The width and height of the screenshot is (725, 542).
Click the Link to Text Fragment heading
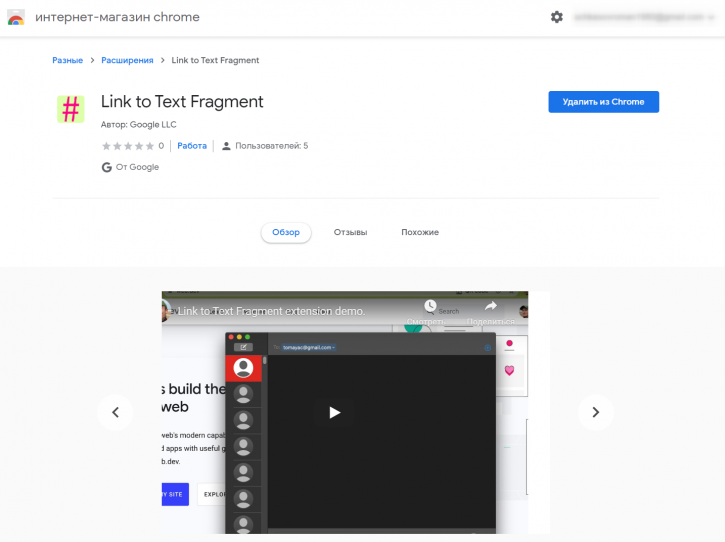(182, 102)
